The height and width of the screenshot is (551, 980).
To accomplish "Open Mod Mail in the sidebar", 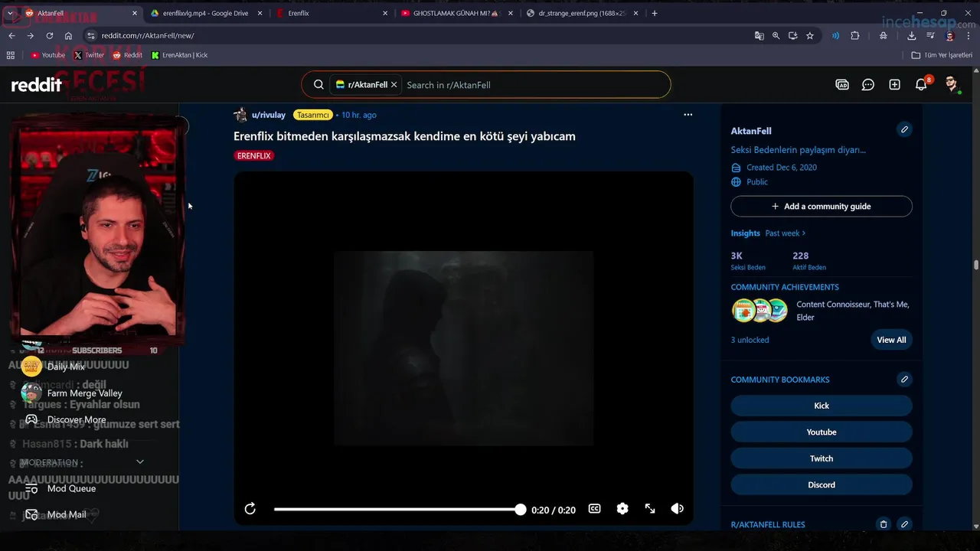I will (67, 515).
